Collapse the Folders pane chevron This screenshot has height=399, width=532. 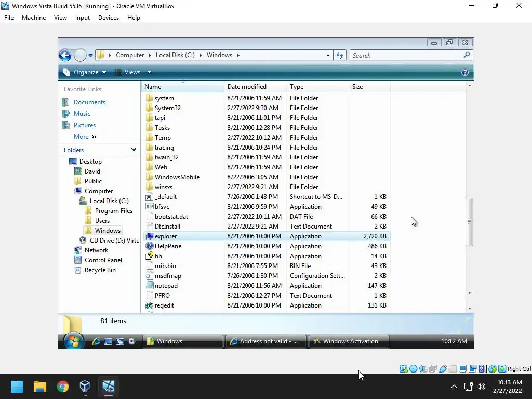tap(134, 150)
